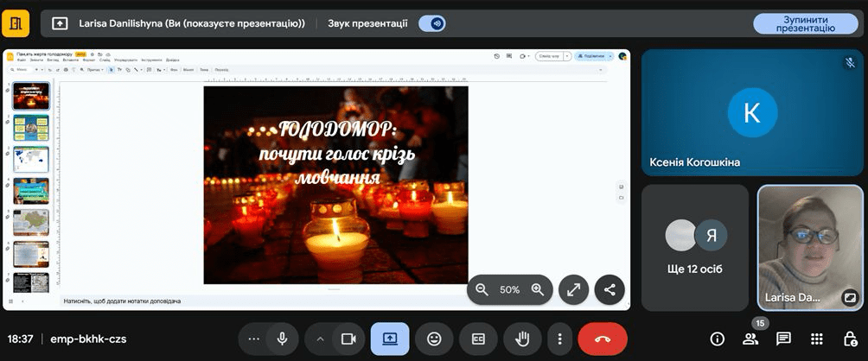The image size is (868, 361).
Task: Open meeting details info icon
Action: [x=717, y=339]
